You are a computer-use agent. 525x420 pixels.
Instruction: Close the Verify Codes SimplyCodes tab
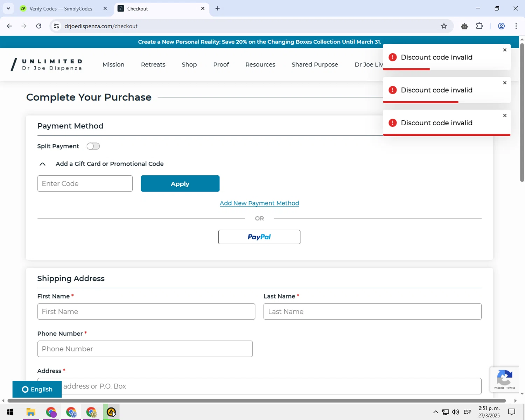tap(105, 9)
